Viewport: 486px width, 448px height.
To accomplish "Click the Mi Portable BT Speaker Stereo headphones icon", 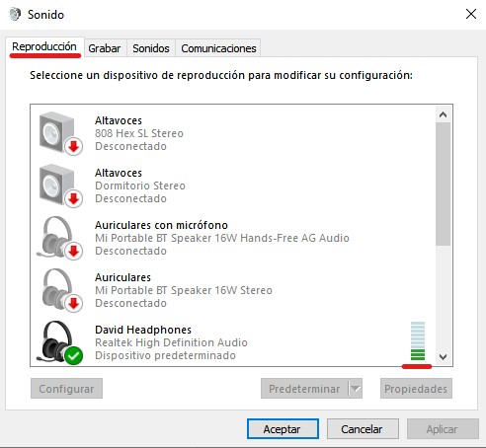I will click(x=61, y=290).
